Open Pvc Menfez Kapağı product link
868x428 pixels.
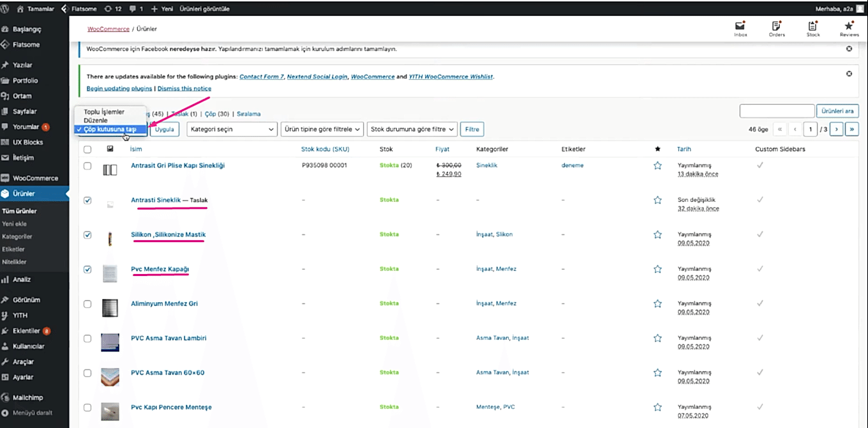click(x=160, y=269)
